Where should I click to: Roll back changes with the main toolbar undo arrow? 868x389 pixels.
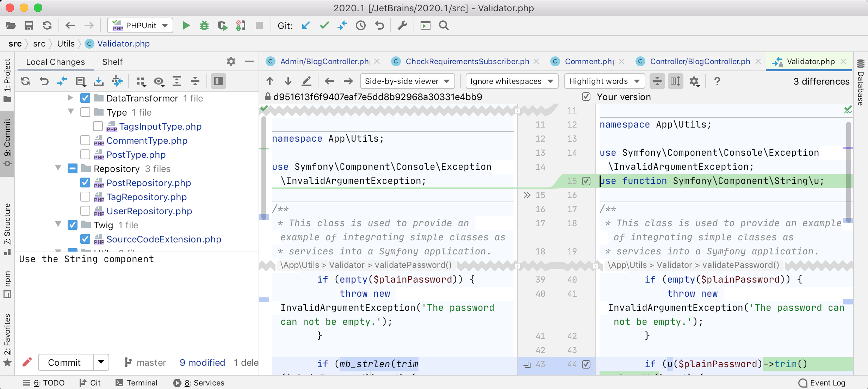(x=379, y=25)
